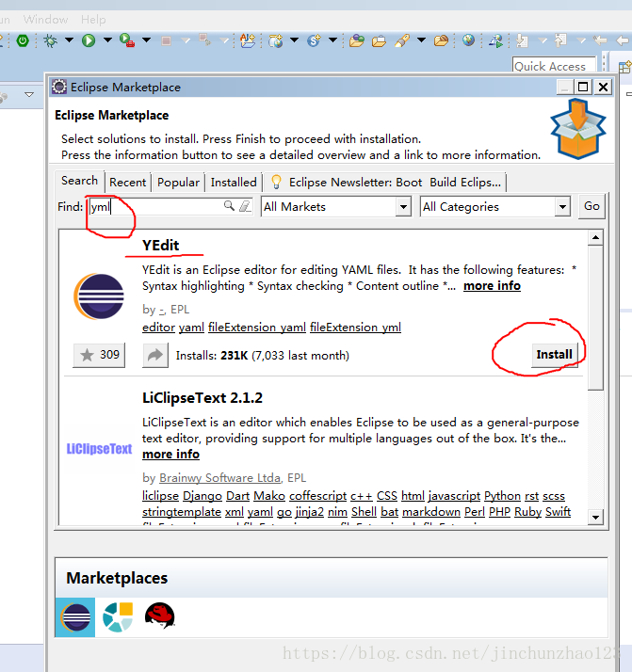Open the Eclipse Newsletter tab

pyautogui.click(x=385, y=183)
